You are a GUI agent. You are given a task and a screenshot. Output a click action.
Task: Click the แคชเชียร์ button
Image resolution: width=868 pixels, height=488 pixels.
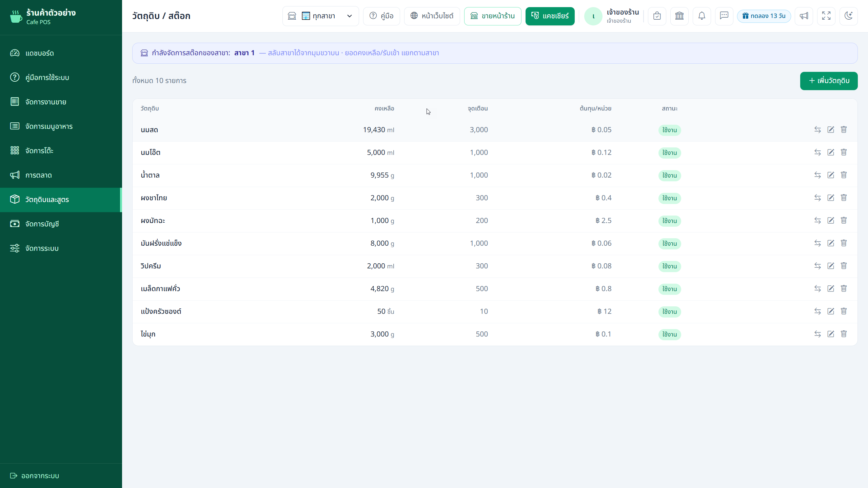point(550,16)
